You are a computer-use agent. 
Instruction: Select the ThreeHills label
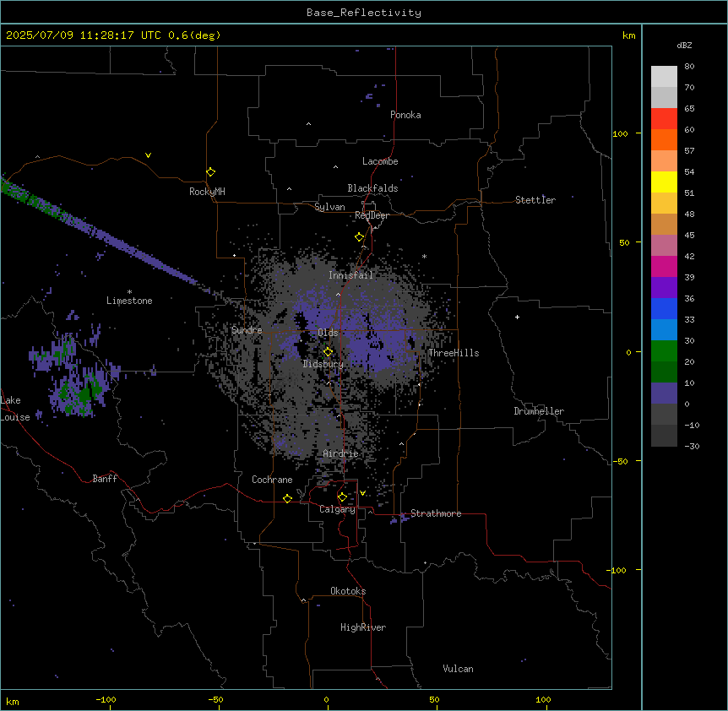(454, 353)
